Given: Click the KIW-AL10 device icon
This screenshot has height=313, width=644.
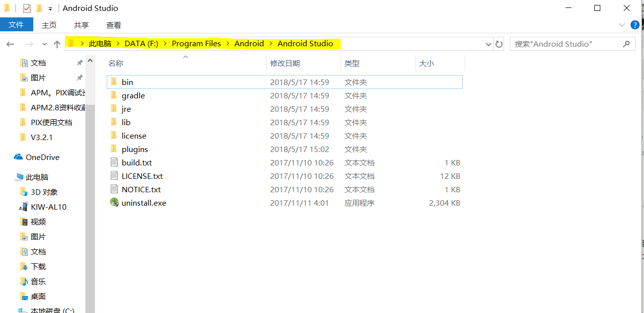Looking at the screenshot, I should point(23,207).
